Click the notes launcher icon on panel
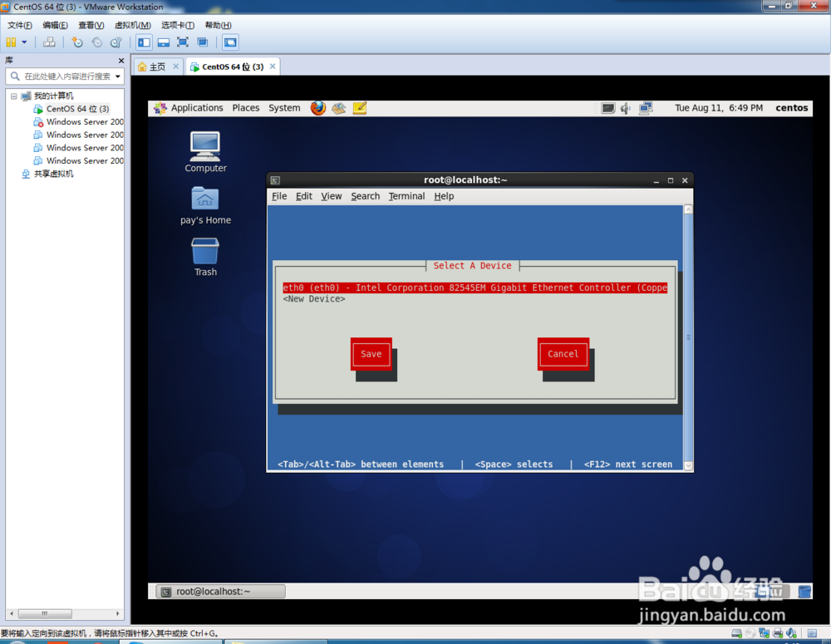 pyautogui.click(x=359, y=108)
